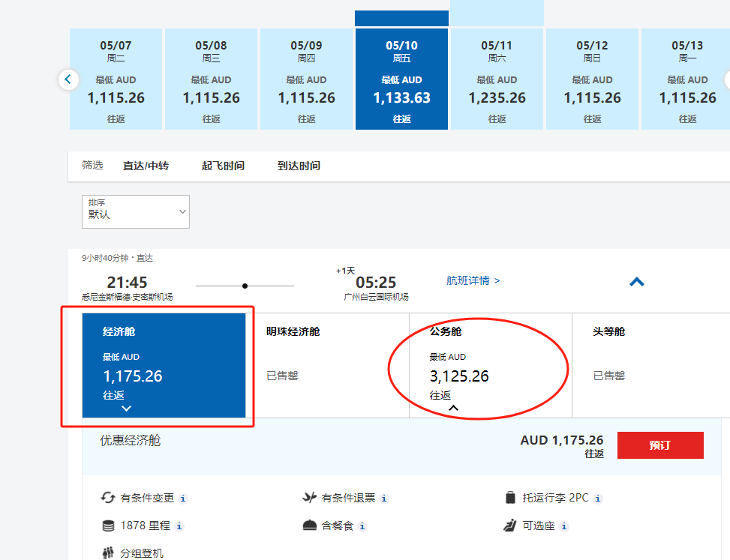Image resolution: width=730 pixels, height=560 pixels.
Task: Click the 1878 里程 label
Action: click(x=146, y=526)
